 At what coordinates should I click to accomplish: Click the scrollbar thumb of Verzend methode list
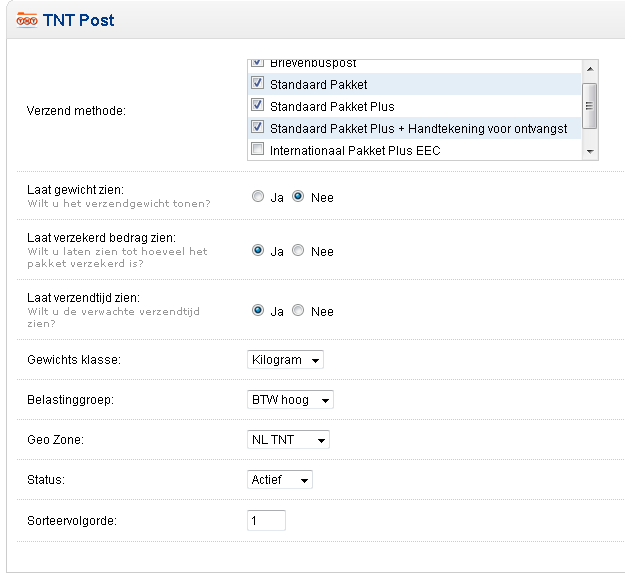(590, 106)
